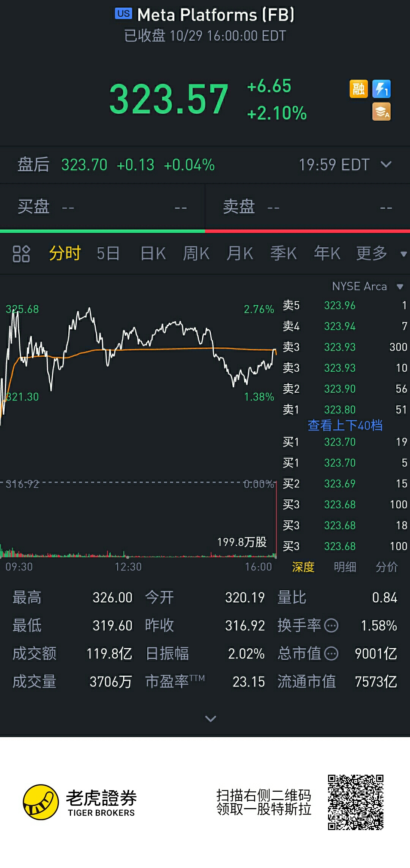Tap the 最低 319.60 value
Screen dimensions: 410x868
(x=112, y=626)
